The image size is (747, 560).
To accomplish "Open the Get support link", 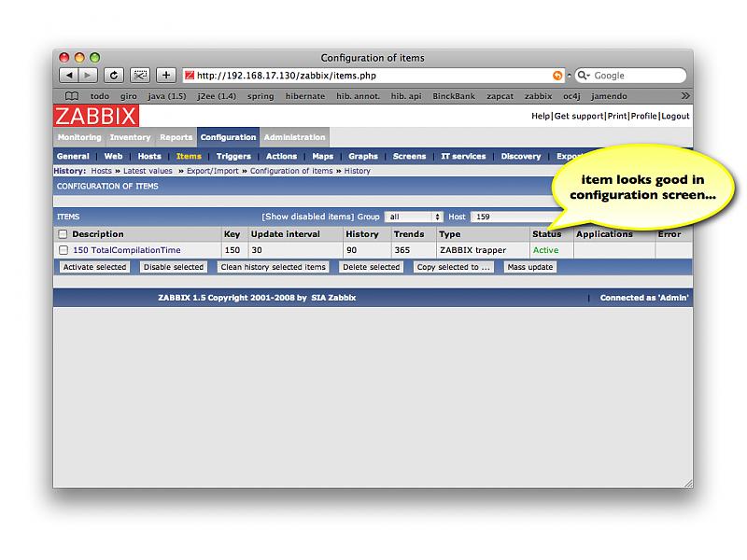I will (x=579, y=116).
